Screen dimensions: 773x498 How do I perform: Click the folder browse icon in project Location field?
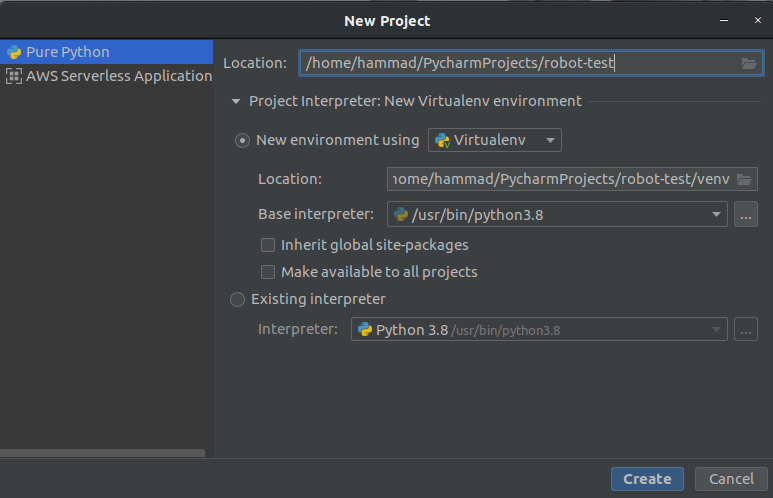click(749, 63)
